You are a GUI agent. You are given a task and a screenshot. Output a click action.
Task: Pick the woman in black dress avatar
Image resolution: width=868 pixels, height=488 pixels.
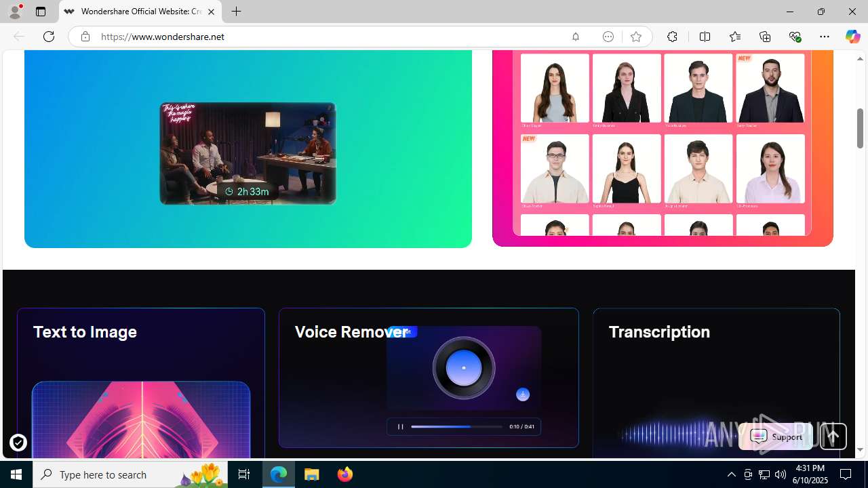tap(627, 168)
